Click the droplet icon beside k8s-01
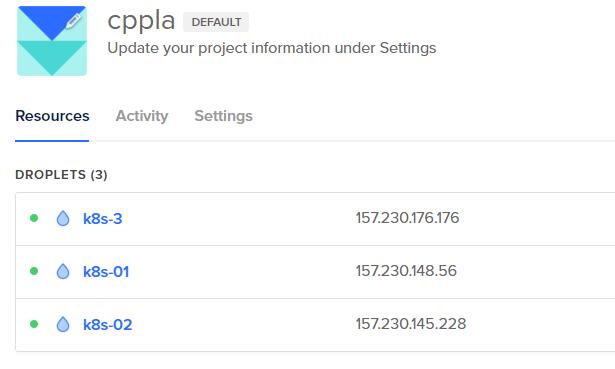The width and height of the screenshot is (615, 369). pos(63,271)
